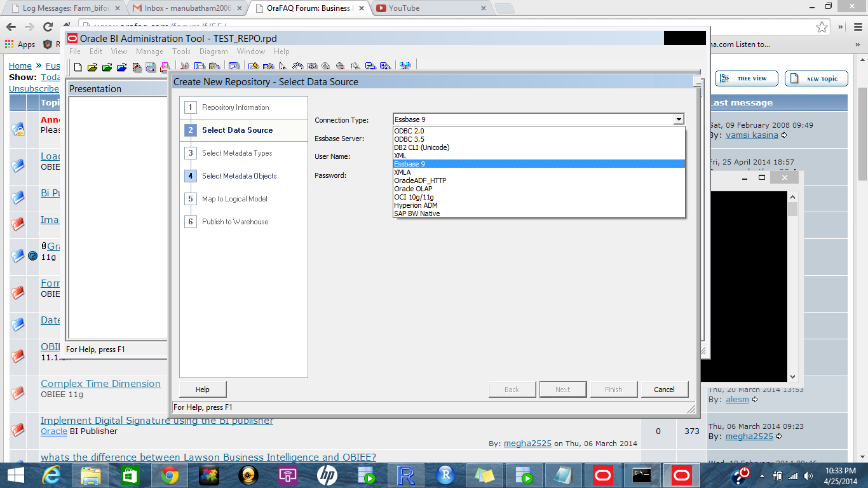Collapse the Connection Type dropdown arrow
The height and width of the screenshot is (488, 868).
point(679,119)
